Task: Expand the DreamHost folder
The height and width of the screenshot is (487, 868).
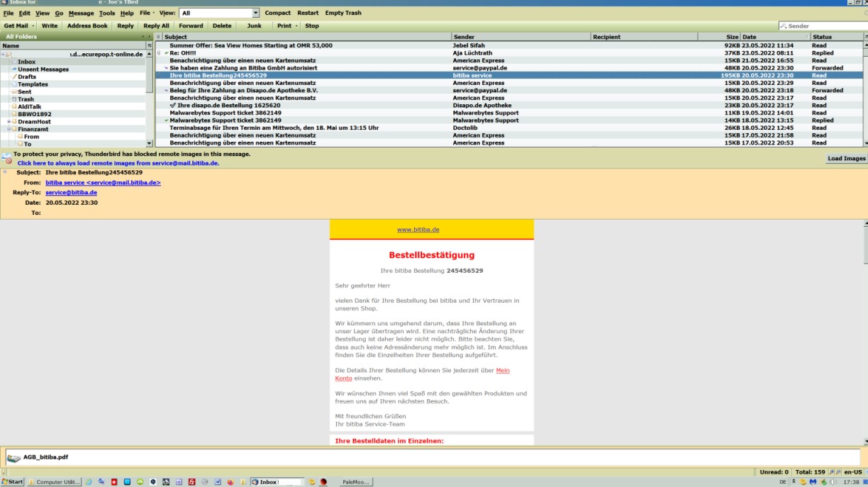Action: click(9, 122)
